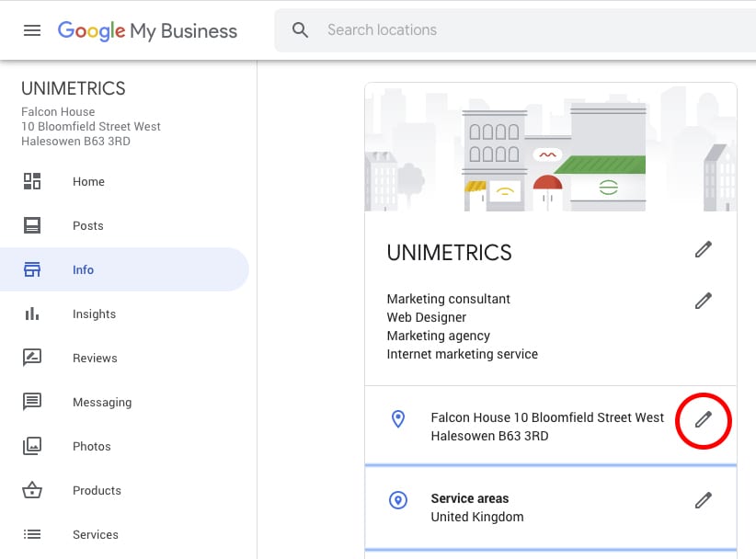The image size is (756, 559).
Task: Click the Marketing agency category
Action: coord(439,336)
